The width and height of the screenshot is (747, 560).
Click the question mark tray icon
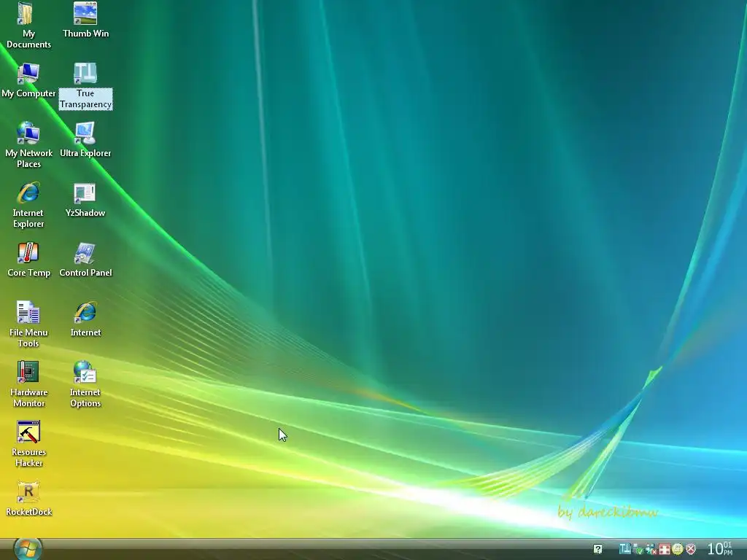(598, 550)
